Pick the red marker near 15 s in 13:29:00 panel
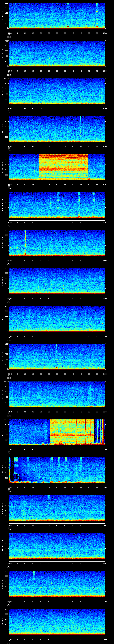This screenshot has height=644, width=114. 34,595
